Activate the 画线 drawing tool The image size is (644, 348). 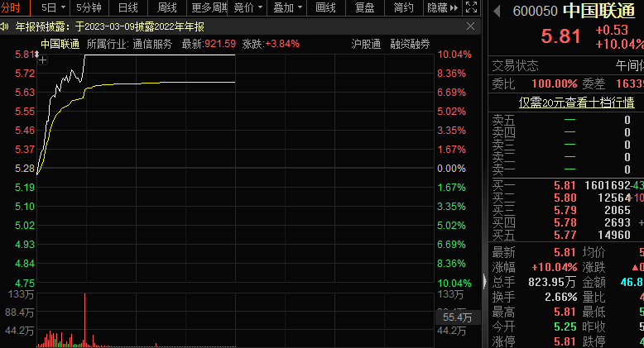pos(325,7)
